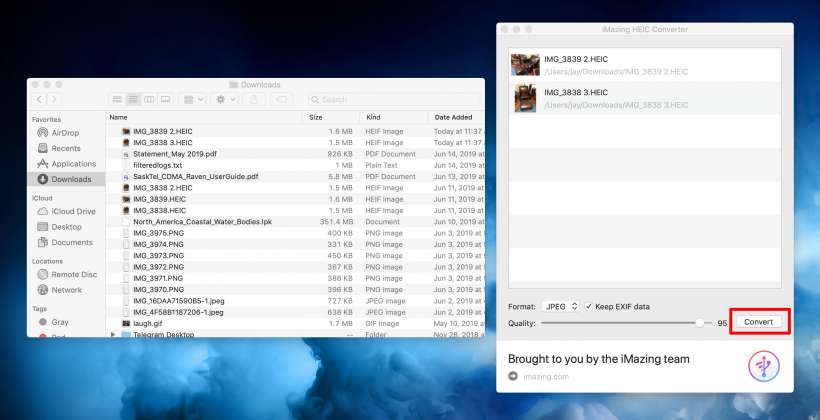Image resolution: width=820 pixels, height=420 pixels.
Task: Switch Finder to icon view
Action: (x=117, y=99)
